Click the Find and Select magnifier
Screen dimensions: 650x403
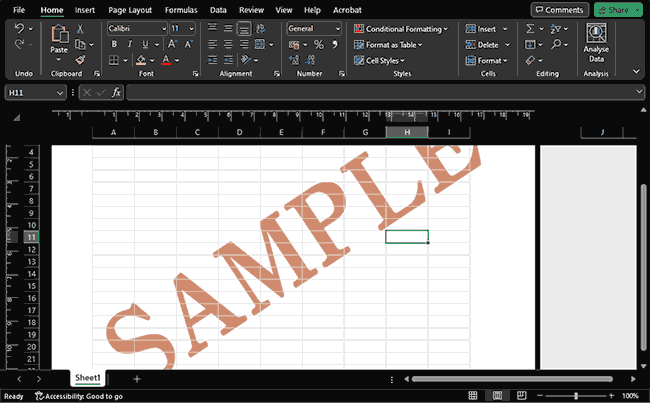point(556,44)
